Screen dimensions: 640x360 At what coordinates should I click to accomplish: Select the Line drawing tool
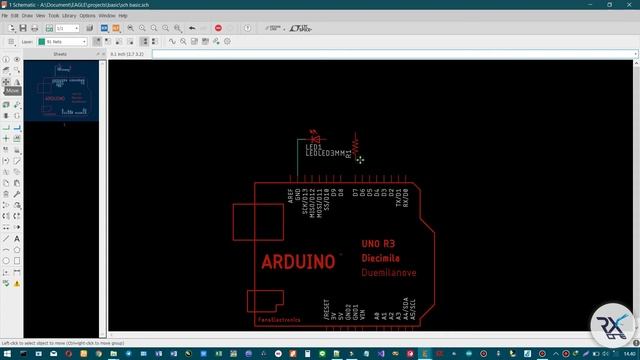pyautogui.click(x=6, y=239)
